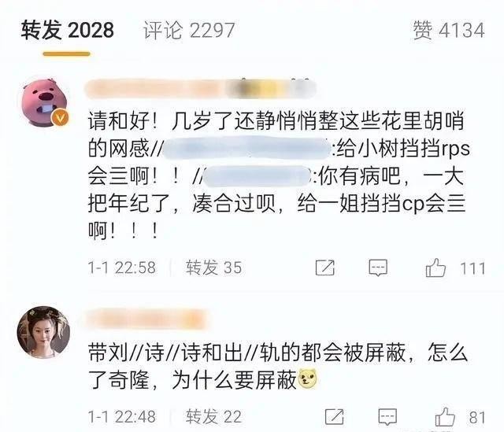
Task: Tap the repost icon on the 22:48 post
Action: tap(334, 417)
